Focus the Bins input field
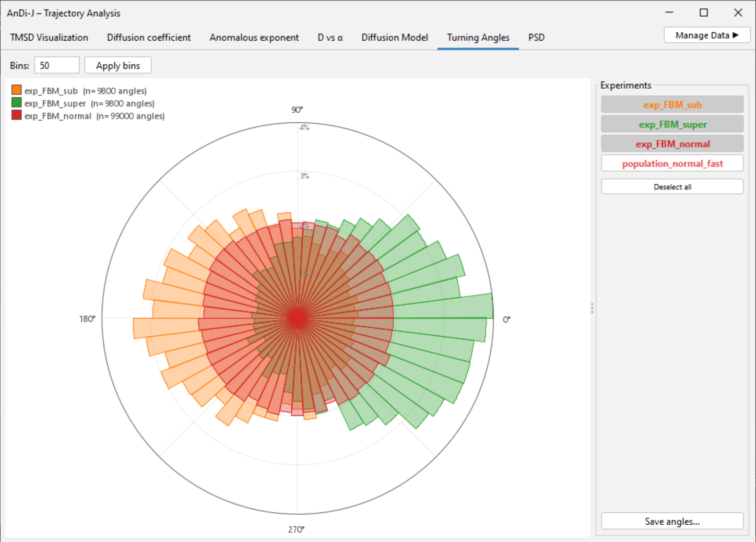This screenshot has height=542, width=756. click(x=57, y=65)
